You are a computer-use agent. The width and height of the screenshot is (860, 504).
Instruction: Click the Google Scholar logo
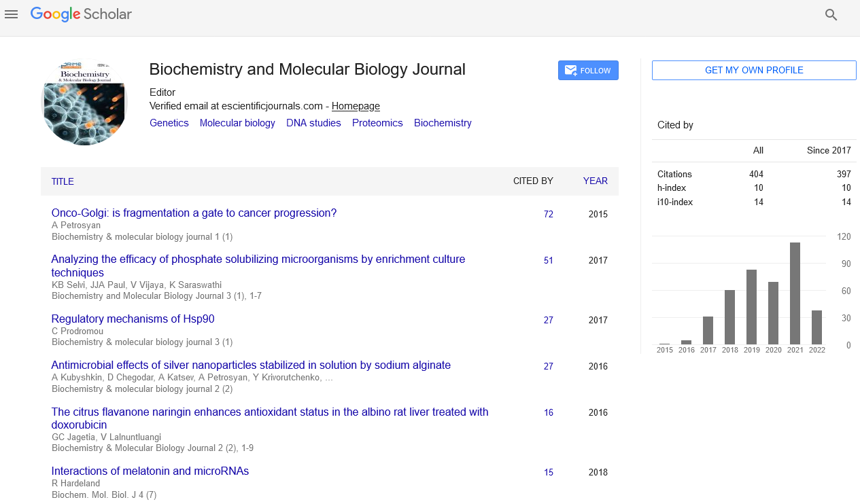(81, 14)
